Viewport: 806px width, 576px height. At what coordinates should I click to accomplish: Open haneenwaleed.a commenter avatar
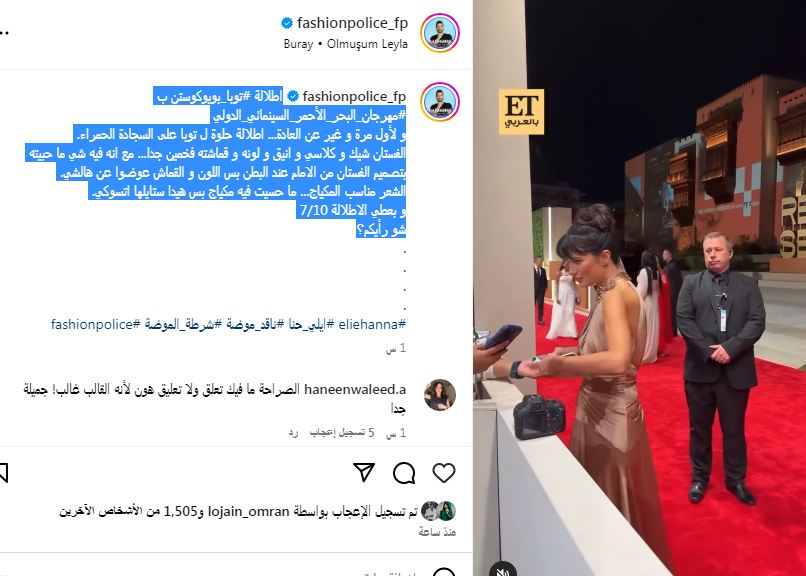pos(440,395)
